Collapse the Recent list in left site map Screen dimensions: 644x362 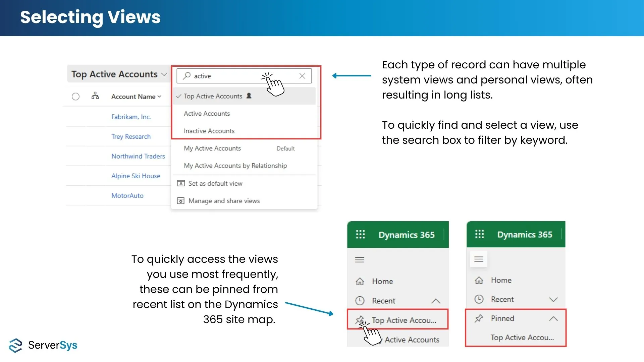coord(436,301)
